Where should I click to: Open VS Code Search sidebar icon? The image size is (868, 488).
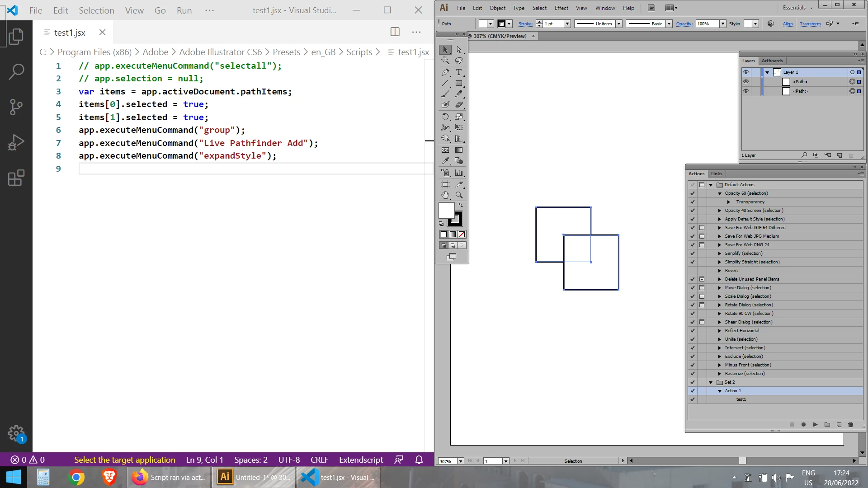click(16, 71)
